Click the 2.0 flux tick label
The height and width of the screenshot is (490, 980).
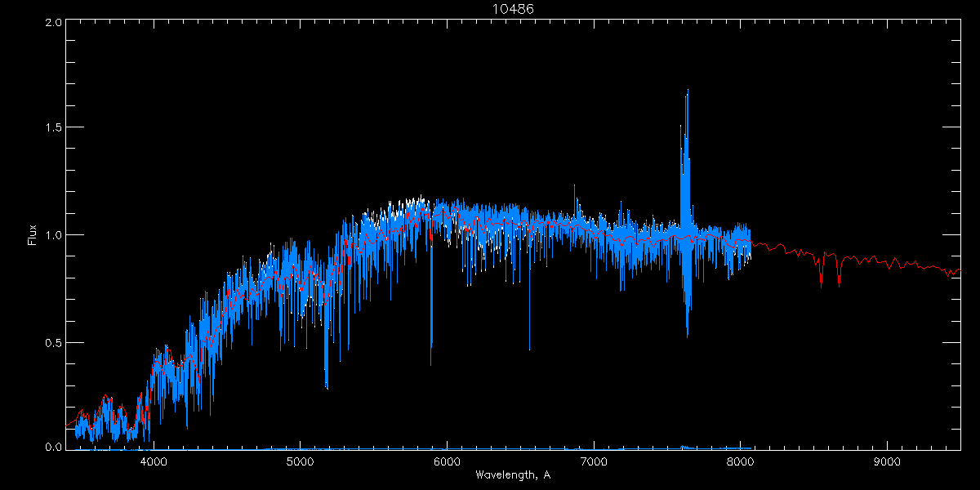click(x=54, y=23)
